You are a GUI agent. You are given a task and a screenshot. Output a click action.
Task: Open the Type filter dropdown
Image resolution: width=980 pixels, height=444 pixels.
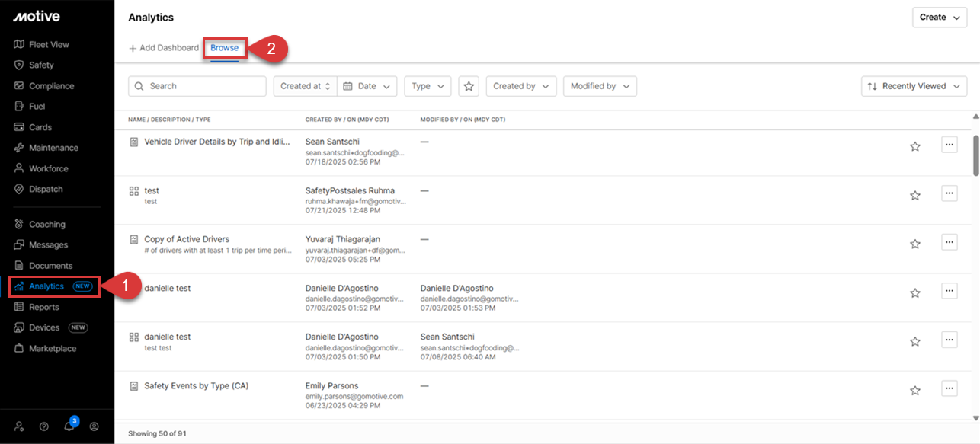(x=427, y=86)
